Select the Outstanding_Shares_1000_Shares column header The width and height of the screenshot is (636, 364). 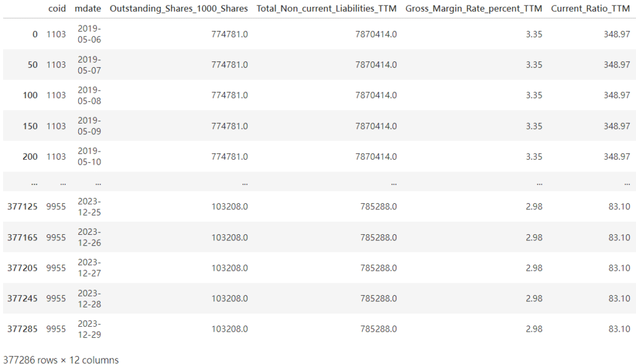[x=178, y=9]
